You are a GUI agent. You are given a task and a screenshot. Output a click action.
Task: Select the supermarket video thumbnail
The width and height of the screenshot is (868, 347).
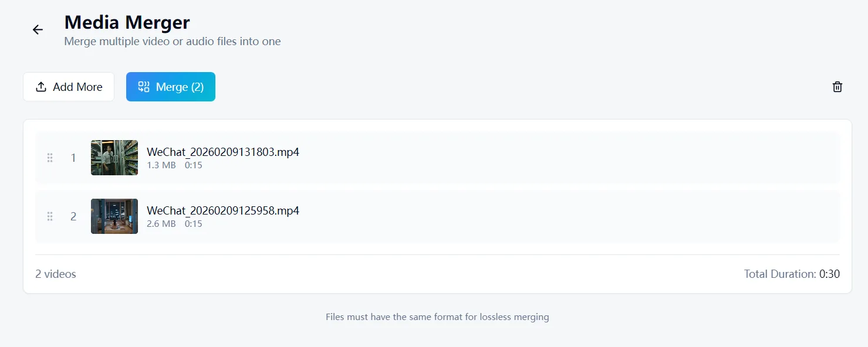click(x=114, y=158)
